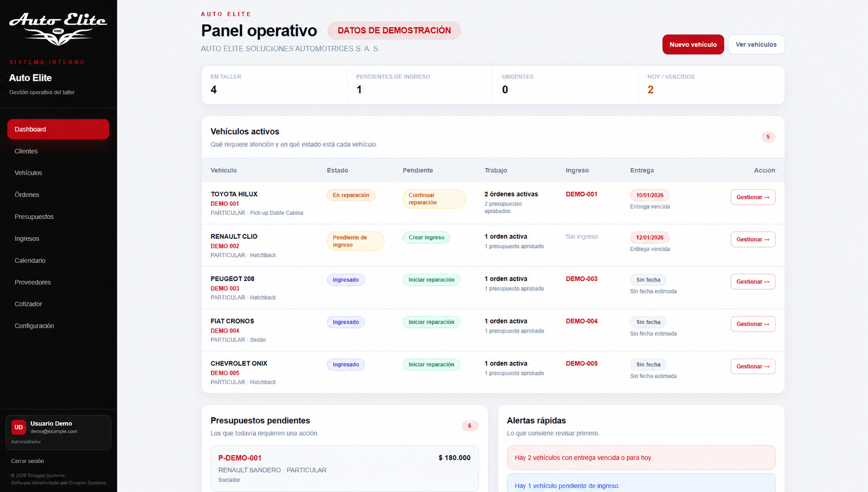Click the 12/01/2026 delivery date badge
The height and width of the screenshot is (492, 868).
[650, 238]
